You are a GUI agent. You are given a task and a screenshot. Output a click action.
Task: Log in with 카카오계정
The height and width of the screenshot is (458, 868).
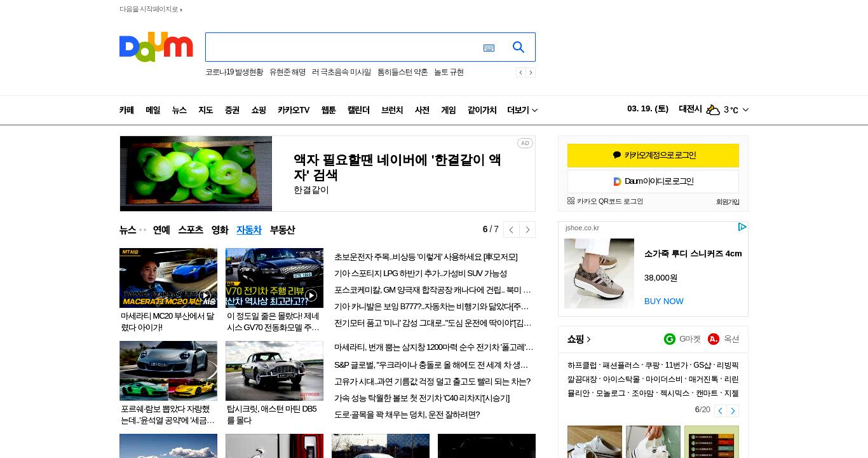click(x=653, y=155)
